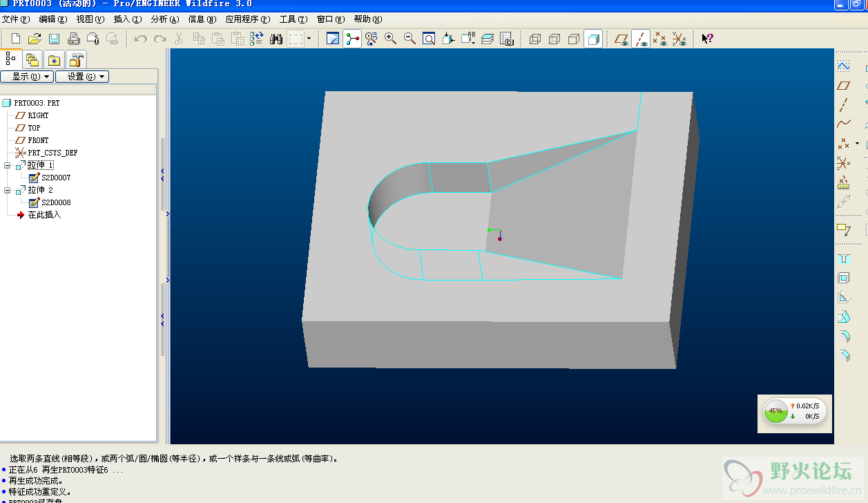Toggle Orient mode icon

tap(372, 39)
